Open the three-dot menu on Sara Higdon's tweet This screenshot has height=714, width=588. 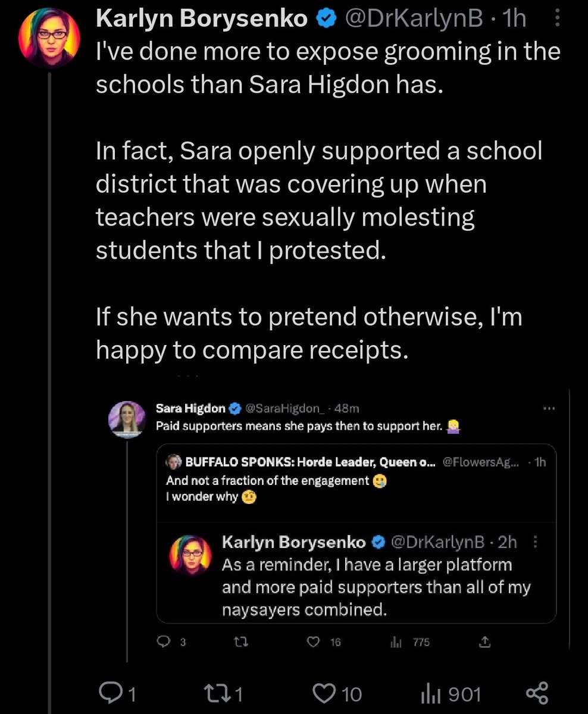click(549, 408)
